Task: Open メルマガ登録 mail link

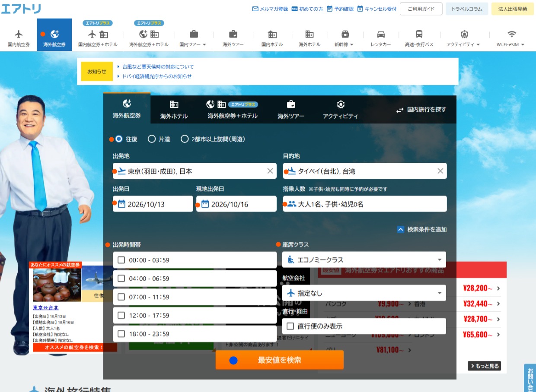Action: coord(270,9)
